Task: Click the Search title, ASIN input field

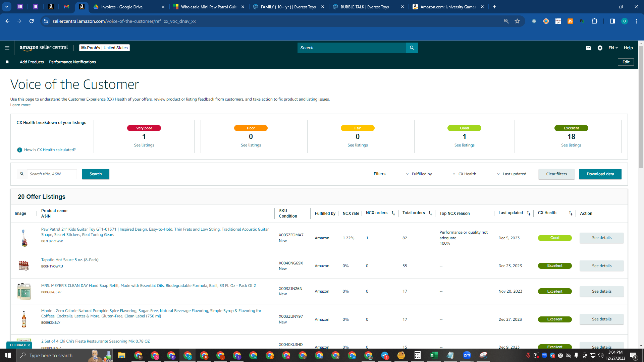Action: [52, 174]
